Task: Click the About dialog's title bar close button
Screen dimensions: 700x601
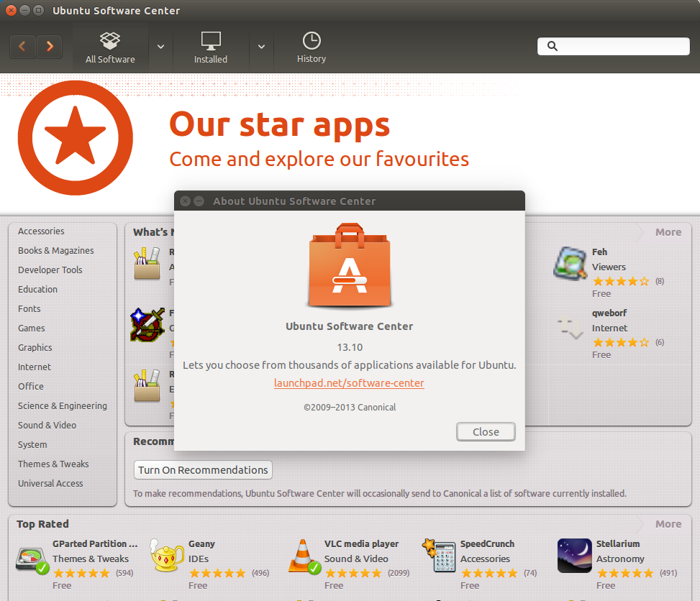Action: 186,201
